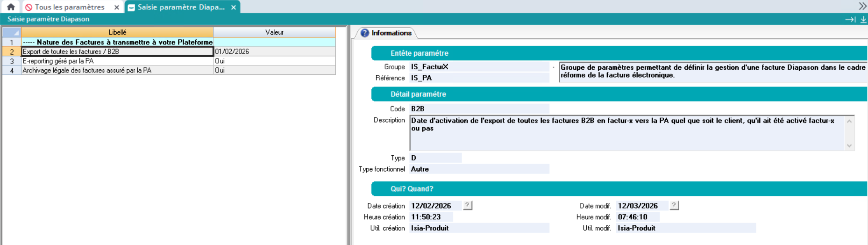
Task: Close the 'Saisie paramètre Diapa...' tab
Action: [x=234, y=7]
